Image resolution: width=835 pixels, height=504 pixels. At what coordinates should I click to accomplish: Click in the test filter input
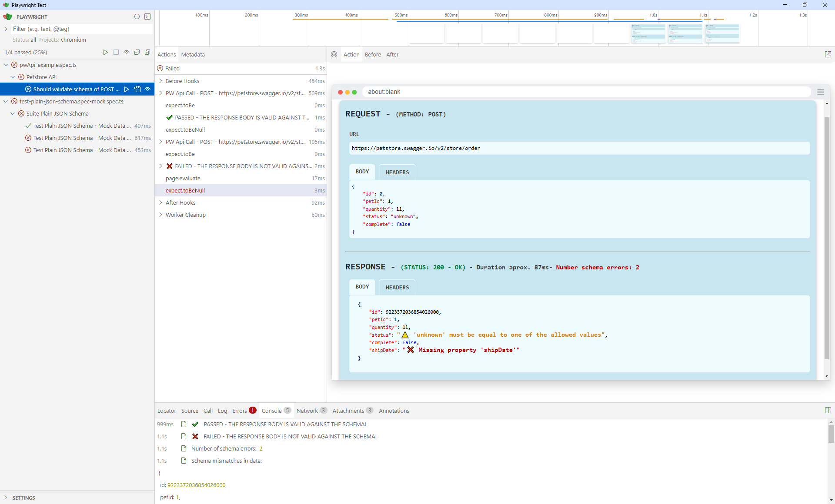coord(82,29)
